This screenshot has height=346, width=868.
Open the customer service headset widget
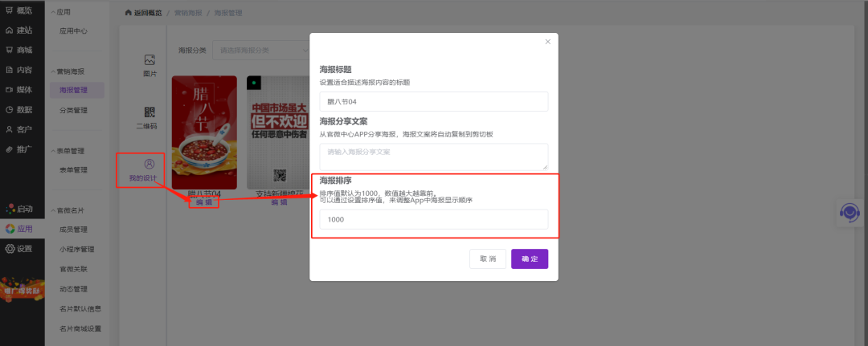[x=851, y=212]
